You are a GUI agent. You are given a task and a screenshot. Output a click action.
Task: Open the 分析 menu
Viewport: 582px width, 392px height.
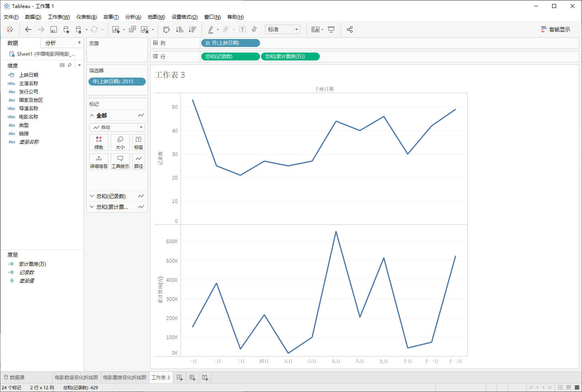[133, 17]
